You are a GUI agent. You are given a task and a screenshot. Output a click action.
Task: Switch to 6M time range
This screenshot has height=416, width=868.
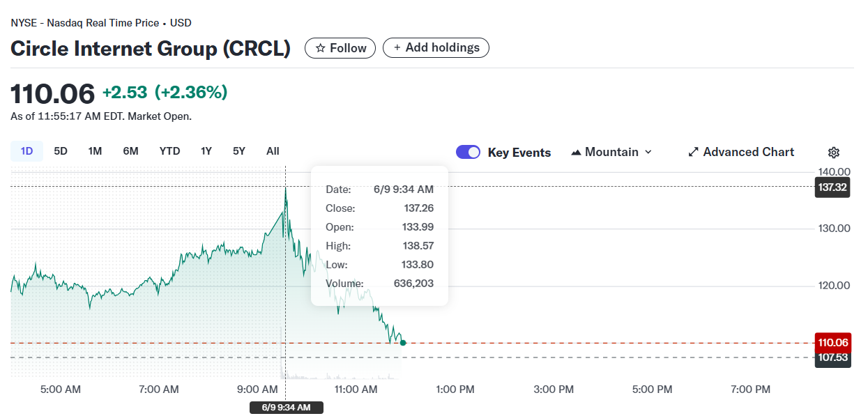130,151
